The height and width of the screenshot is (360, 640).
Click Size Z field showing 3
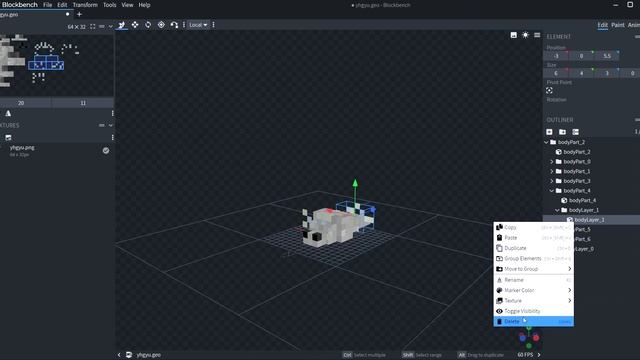607,73
